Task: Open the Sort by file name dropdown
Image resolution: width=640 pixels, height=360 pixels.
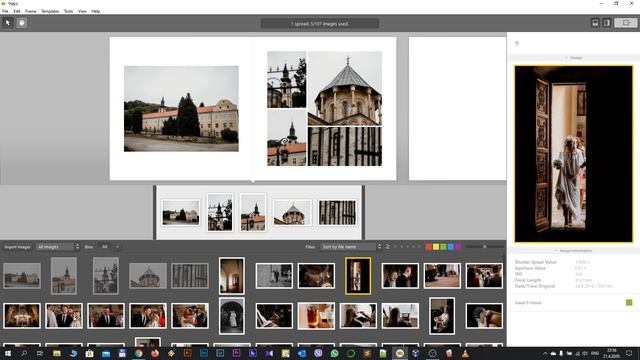Action: (x=351, y=247)
